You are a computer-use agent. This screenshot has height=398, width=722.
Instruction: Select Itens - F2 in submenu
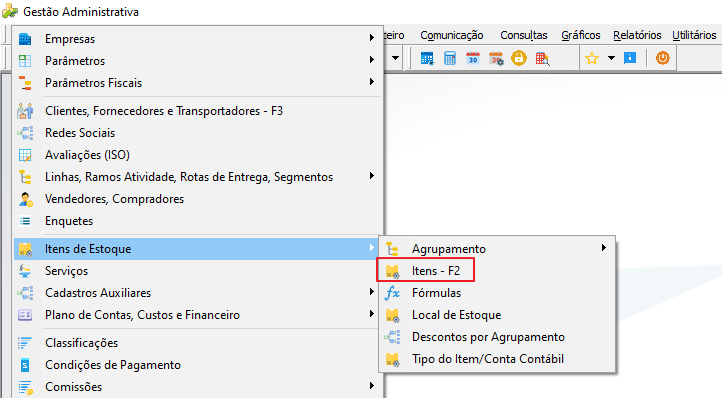pos(497,271)
